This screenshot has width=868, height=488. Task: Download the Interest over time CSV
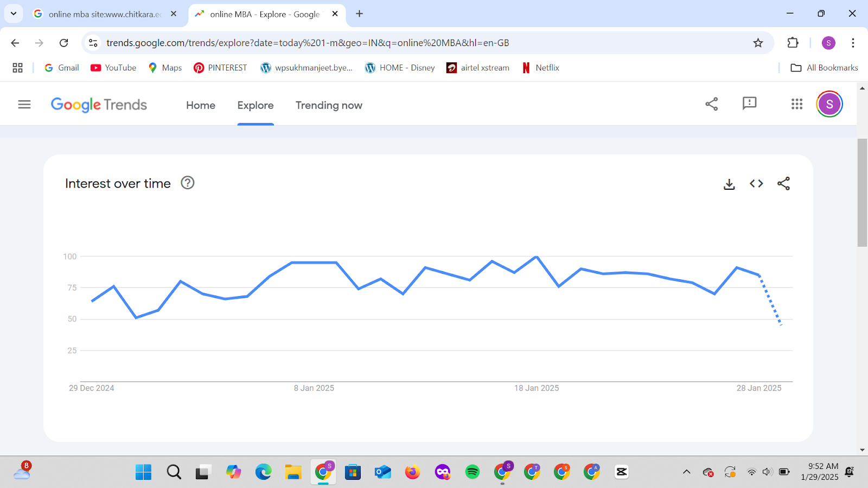click(729, 184)
